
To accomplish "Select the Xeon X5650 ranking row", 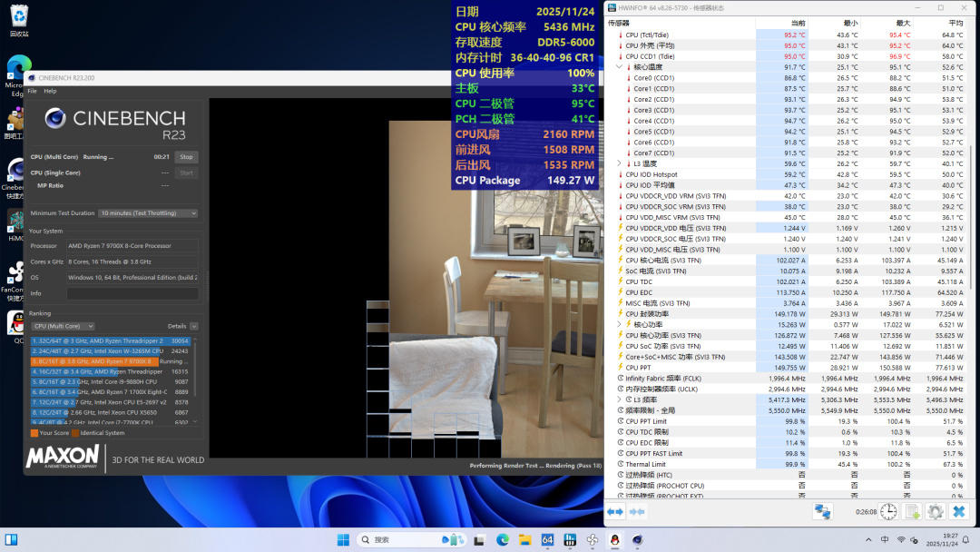I will pyautogui.click(x=110, y=412).
